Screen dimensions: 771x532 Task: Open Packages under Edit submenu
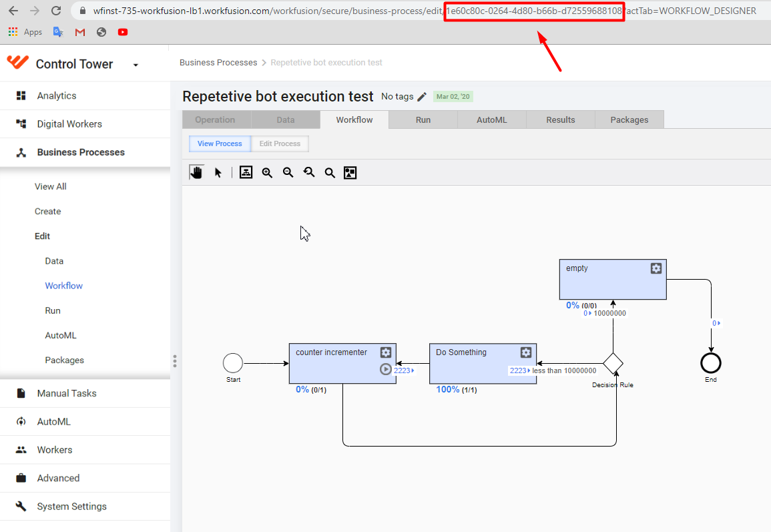[64, 360]
